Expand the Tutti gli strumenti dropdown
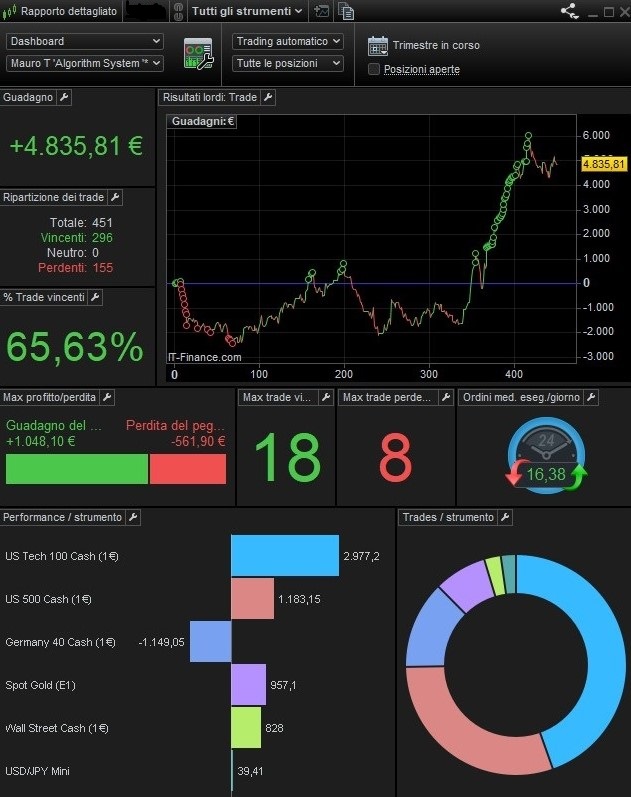631x797 pixels. coord(247,11)
